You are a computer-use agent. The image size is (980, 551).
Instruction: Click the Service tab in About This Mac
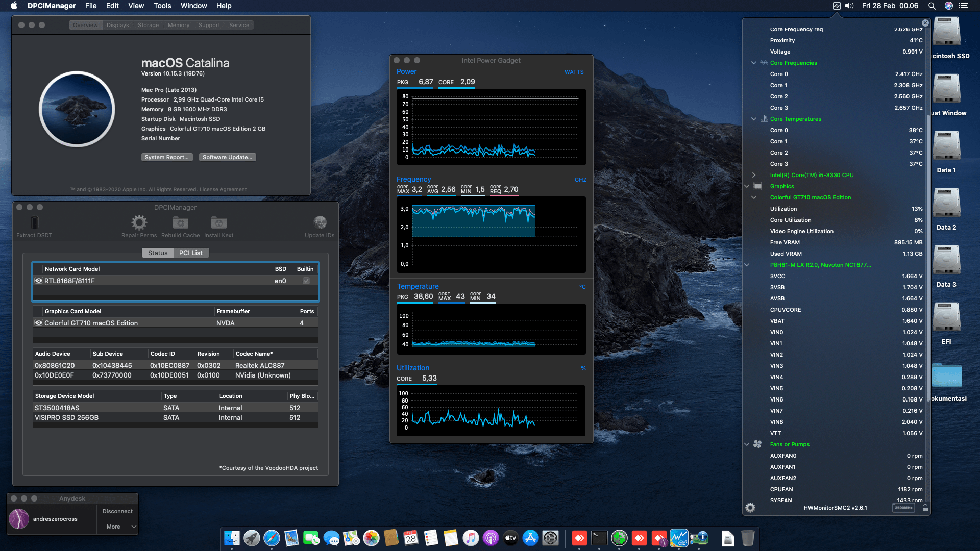239,25
